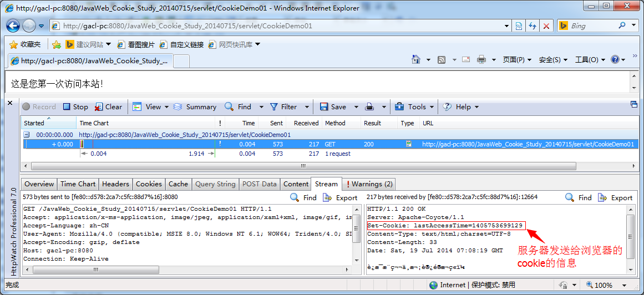Collapse the 00:00:00.000 page group
644x295 pixels.
[x=26, y=135]
